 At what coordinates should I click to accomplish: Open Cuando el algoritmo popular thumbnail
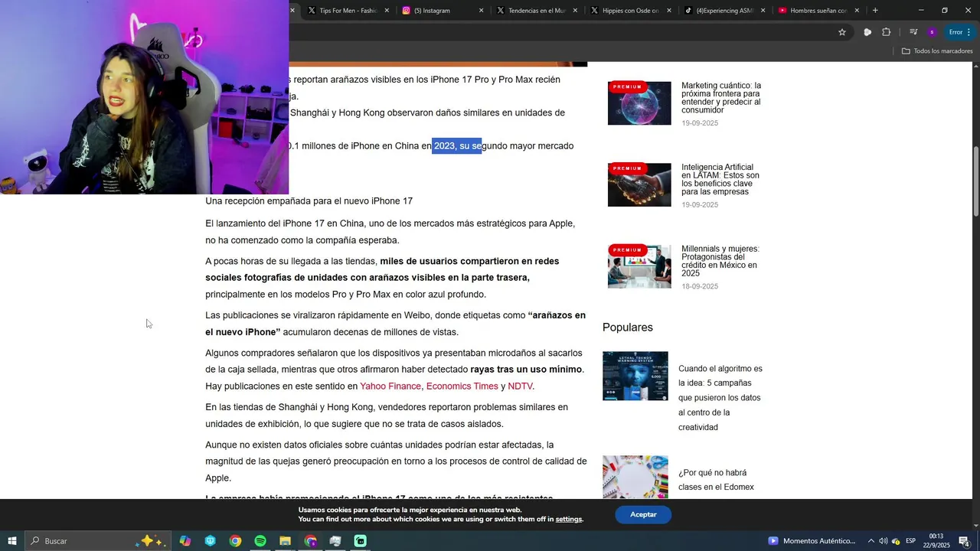(635, 376)
